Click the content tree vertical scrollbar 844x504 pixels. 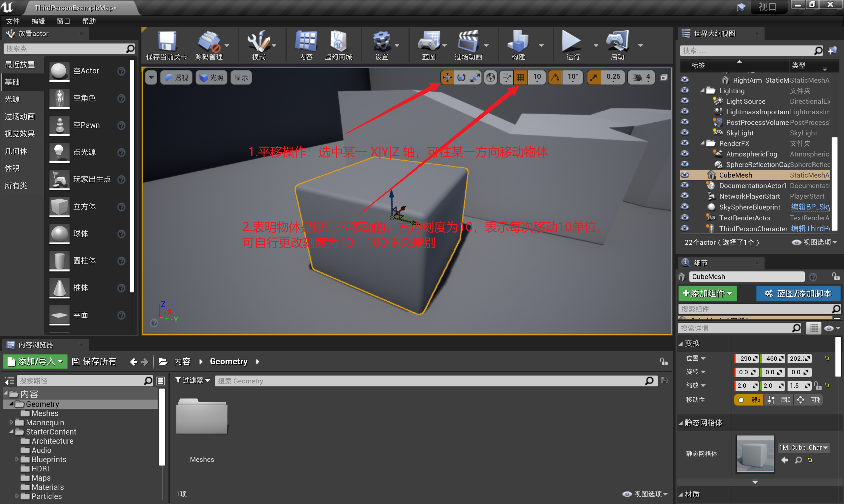[162, 427]
